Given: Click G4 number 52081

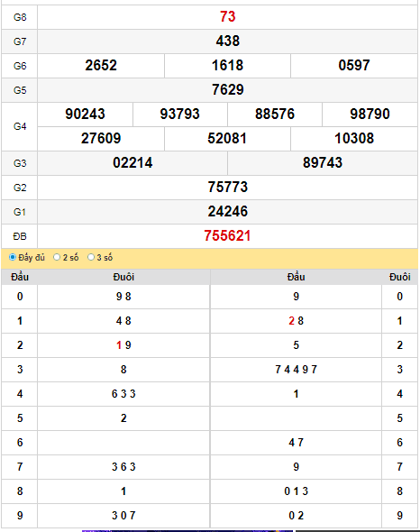Looking at the screenshot, I should pos(227,139).
